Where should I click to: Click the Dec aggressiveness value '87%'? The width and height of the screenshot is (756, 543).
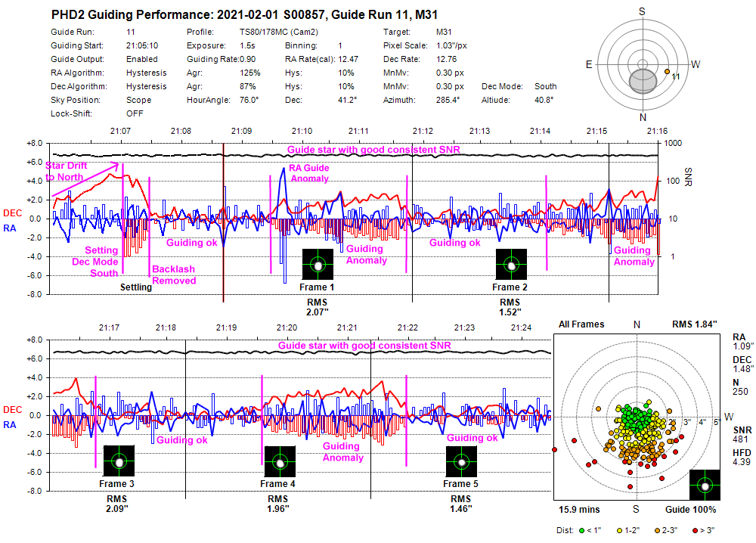[x=248, y=86]
